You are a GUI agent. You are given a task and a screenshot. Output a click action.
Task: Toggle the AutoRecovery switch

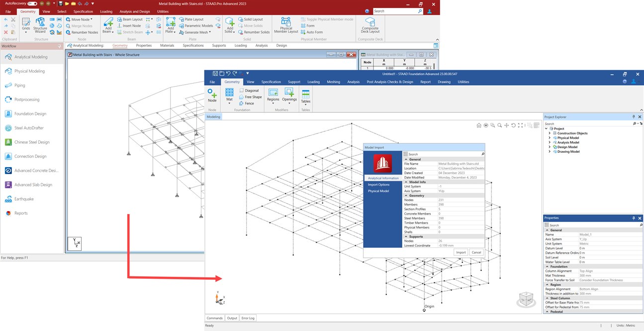[x=32, y=3]
